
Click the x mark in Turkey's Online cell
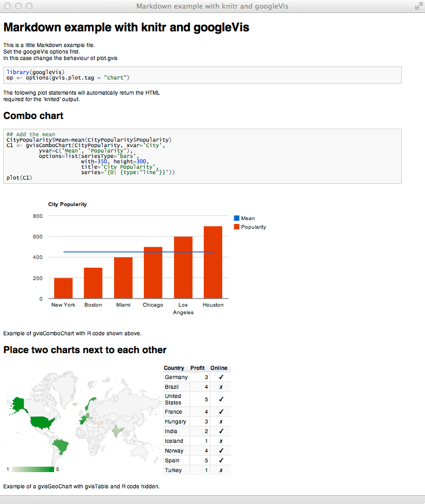click(x=221, y=470)
